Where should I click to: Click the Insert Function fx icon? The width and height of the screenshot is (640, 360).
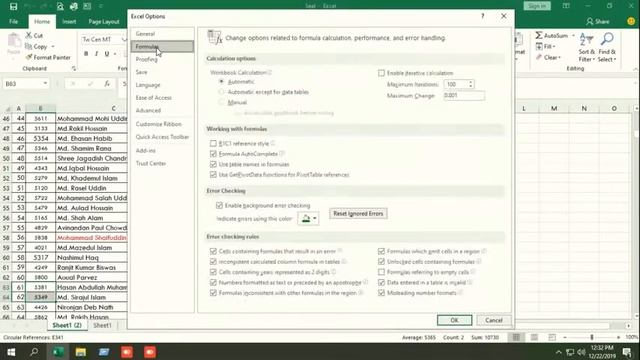coord(107,84)
